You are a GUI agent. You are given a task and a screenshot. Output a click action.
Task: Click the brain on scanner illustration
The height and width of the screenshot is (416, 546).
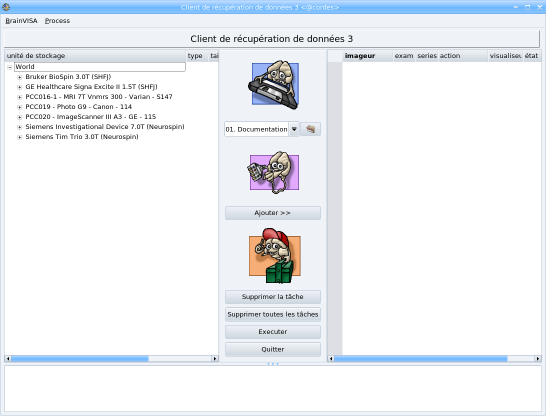(273, 85)
